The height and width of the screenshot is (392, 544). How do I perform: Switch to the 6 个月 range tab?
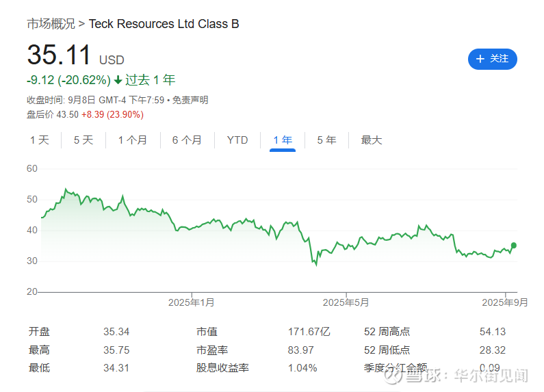(x=187, y=140)
